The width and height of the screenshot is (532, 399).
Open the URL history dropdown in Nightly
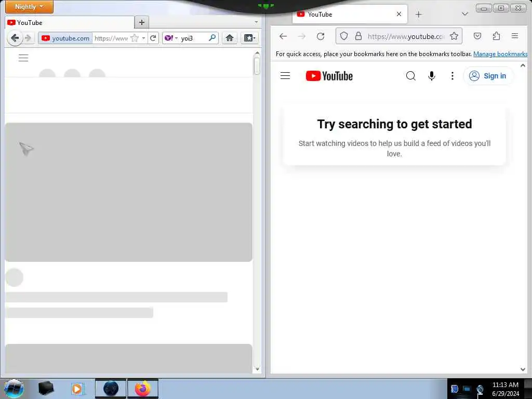coord(143,38)
